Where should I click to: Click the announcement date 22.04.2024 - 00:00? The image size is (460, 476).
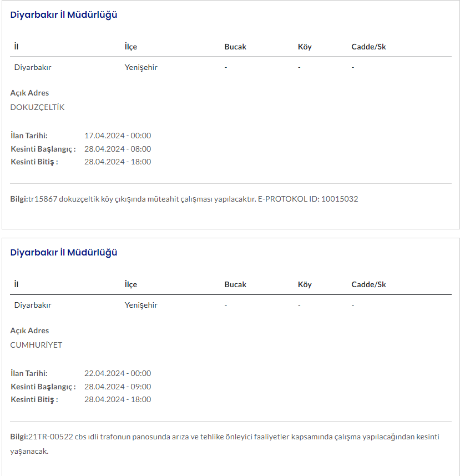[x=118, y=373]
